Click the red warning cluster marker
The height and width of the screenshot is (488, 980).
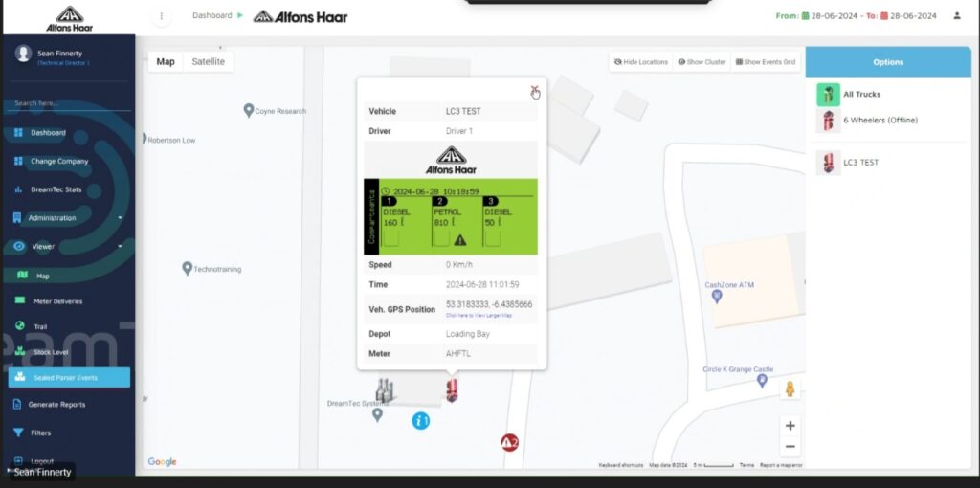[x=510, y=443]
